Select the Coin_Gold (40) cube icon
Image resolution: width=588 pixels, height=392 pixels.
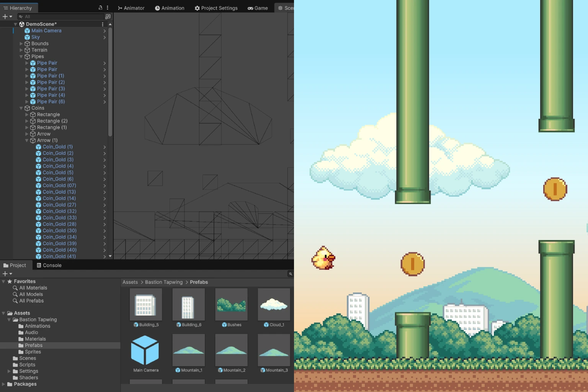pos(38,250)
